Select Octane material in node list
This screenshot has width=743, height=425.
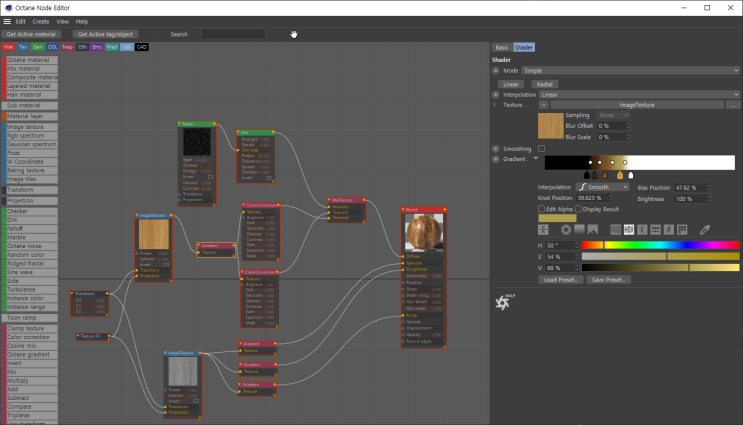click(30, 60)
